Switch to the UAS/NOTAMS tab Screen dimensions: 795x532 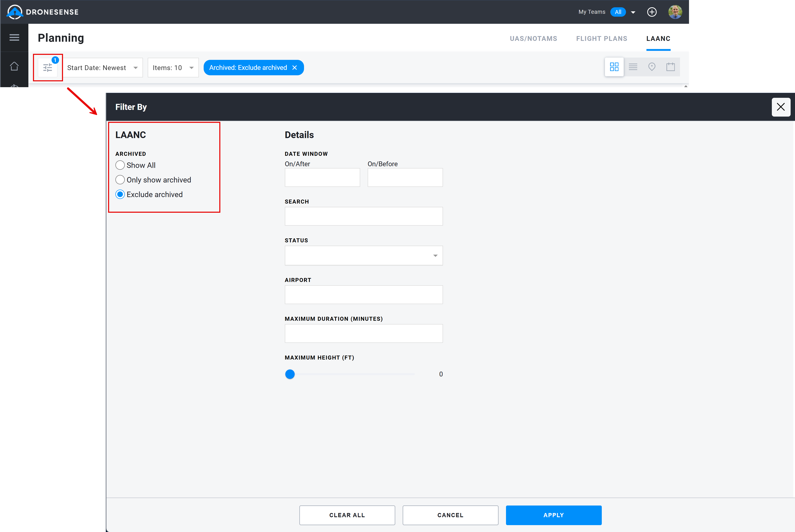533,39
